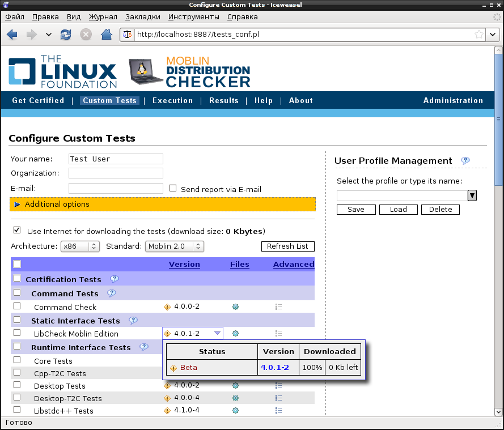Open the Журнал menu
This screenshot has height=430, width=504.
pos(103,16)
